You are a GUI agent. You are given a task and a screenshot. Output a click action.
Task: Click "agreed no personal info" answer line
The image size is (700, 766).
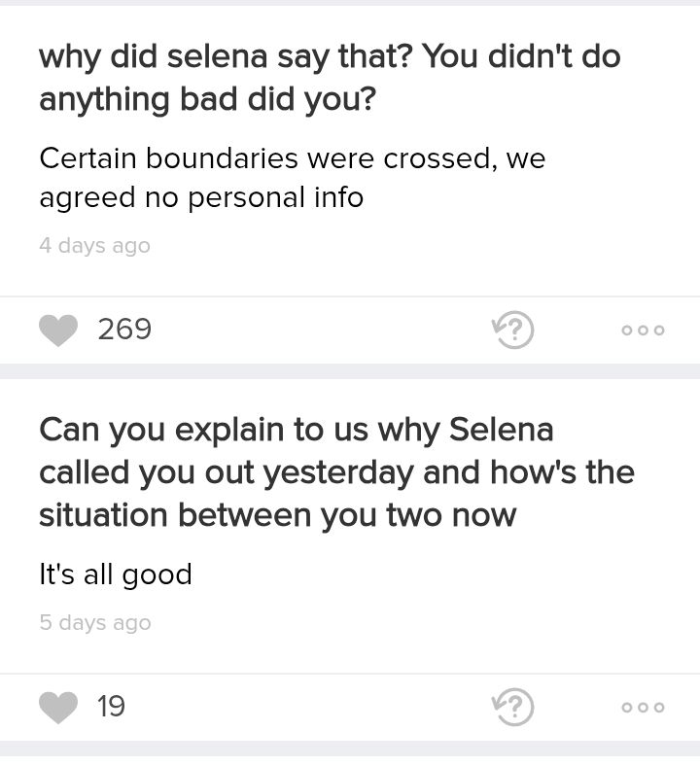[201, 198]
